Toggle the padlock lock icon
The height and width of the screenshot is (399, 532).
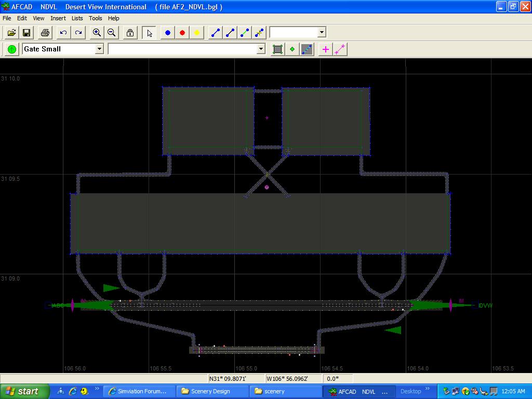click(x=130, y=33)
